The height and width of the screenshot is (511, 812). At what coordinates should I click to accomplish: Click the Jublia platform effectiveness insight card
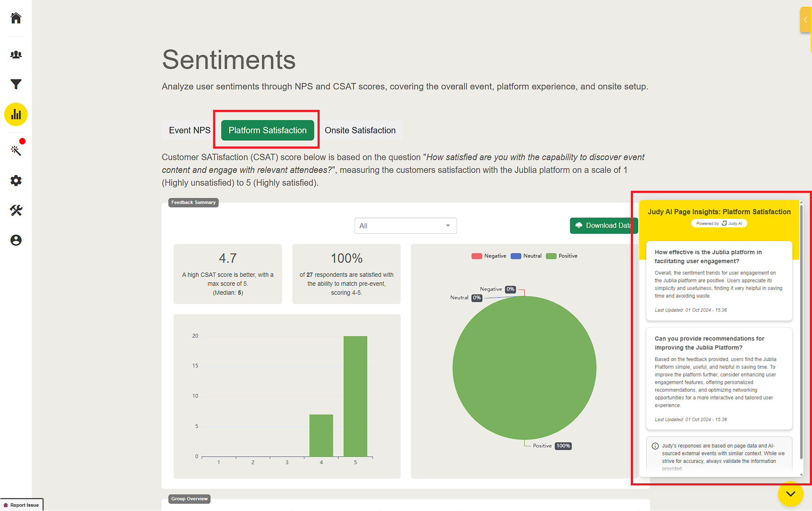[x=719, y=281]
